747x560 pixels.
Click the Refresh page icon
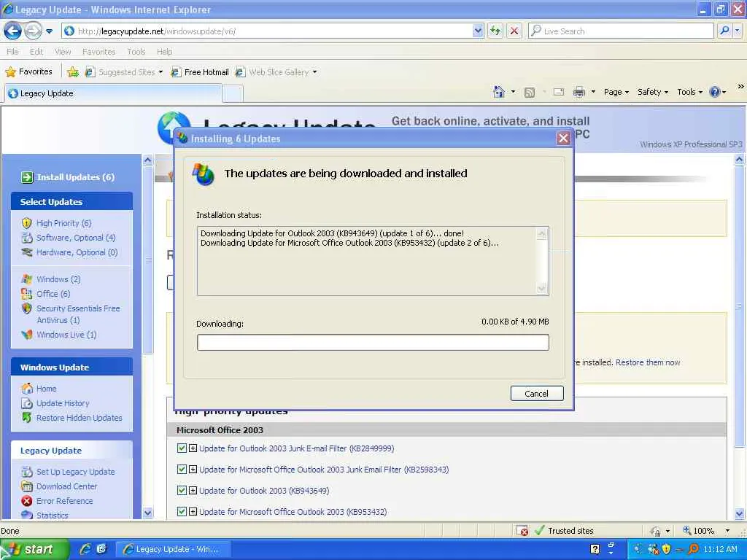[x=495, y=31]
